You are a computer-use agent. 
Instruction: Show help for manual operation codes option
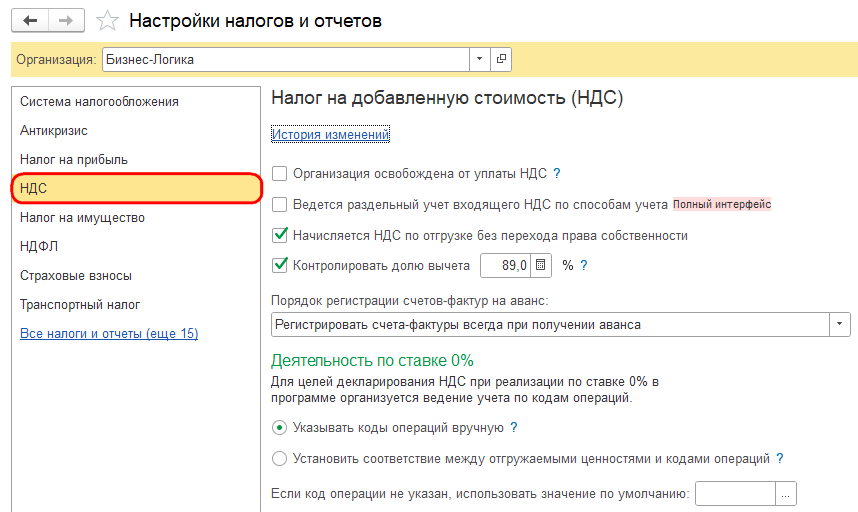pos(514,427)
